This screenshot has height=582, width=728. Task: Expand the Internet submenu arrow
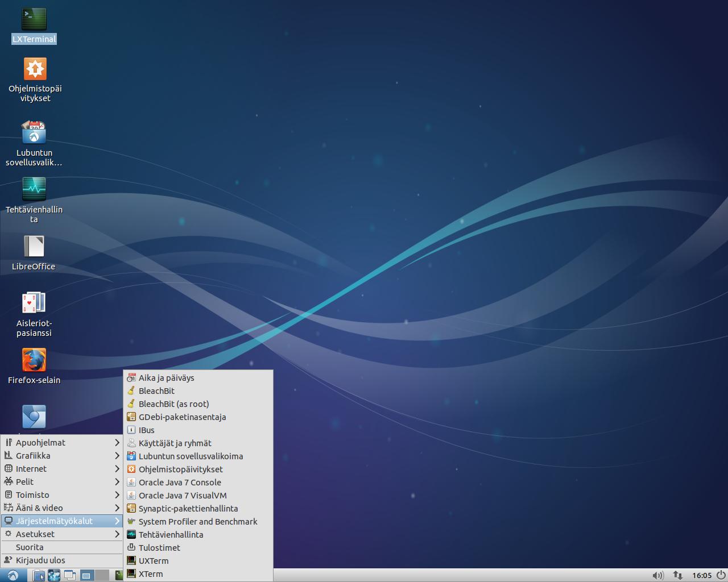117,468
